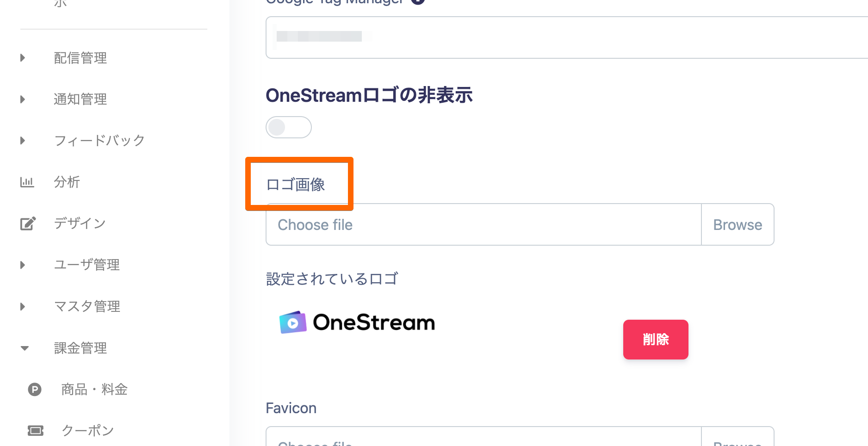This screenshot has height=446, width=868.
Task: Click the ロゴ画像 Choose file field
Action: coord(483,225)
